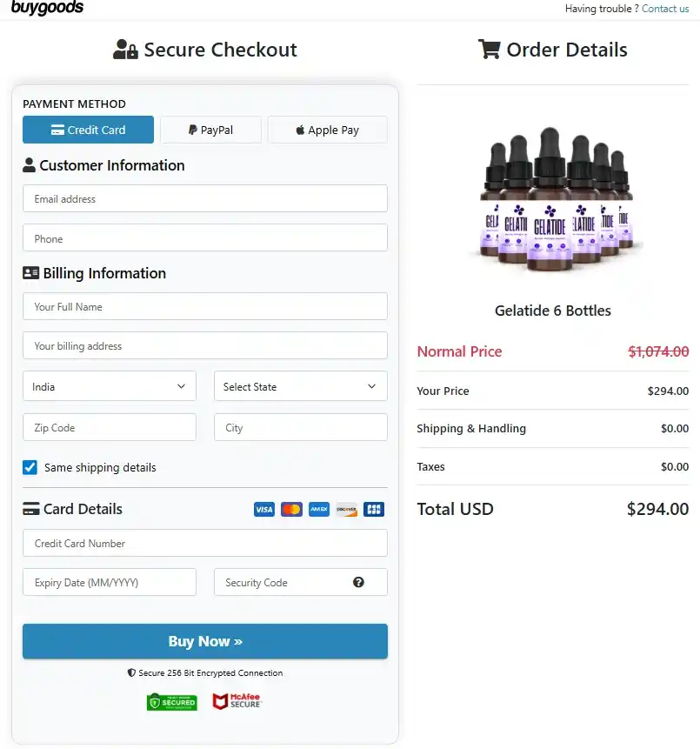Image resolution: width=700 pixels, height=749 pixels.
Task: Click the Gelatide 6 Bottles product image
Action: [x=552, y=200]
